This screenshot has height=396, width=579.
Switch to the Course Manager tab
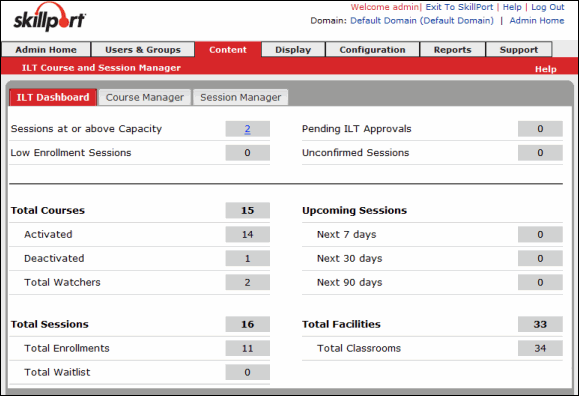pos(145,97)
